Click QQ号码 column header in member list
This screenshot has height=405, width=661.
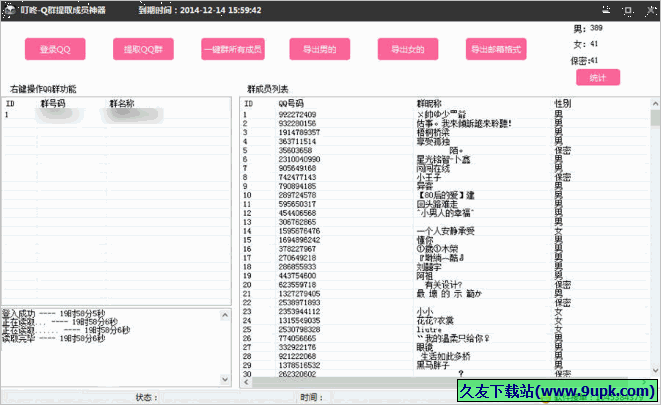pyautogui.click(x=291, y=103)
